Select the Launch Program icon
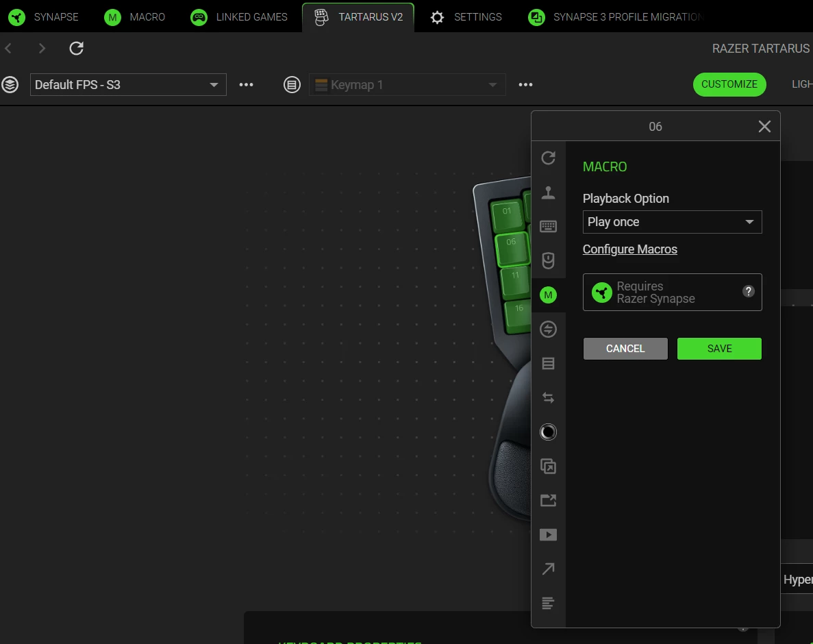 click(x=548, y=500)
